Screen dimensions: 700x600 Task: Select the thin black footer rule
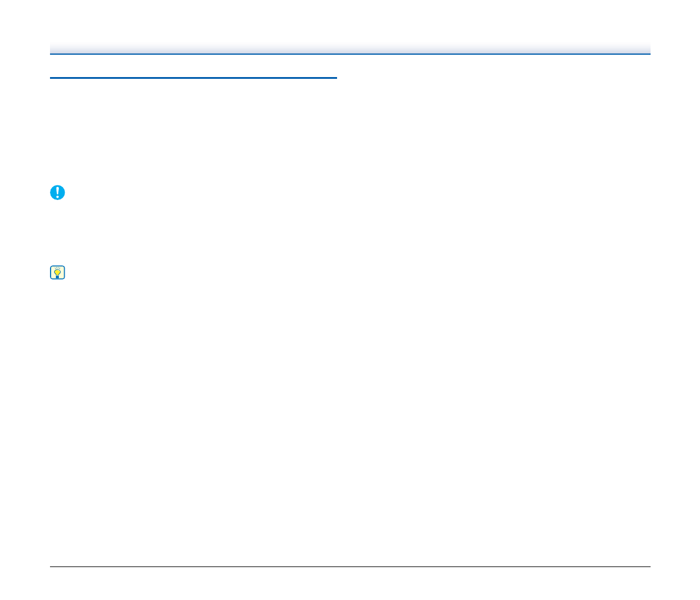pyautogui.click(x=350, y=567)
